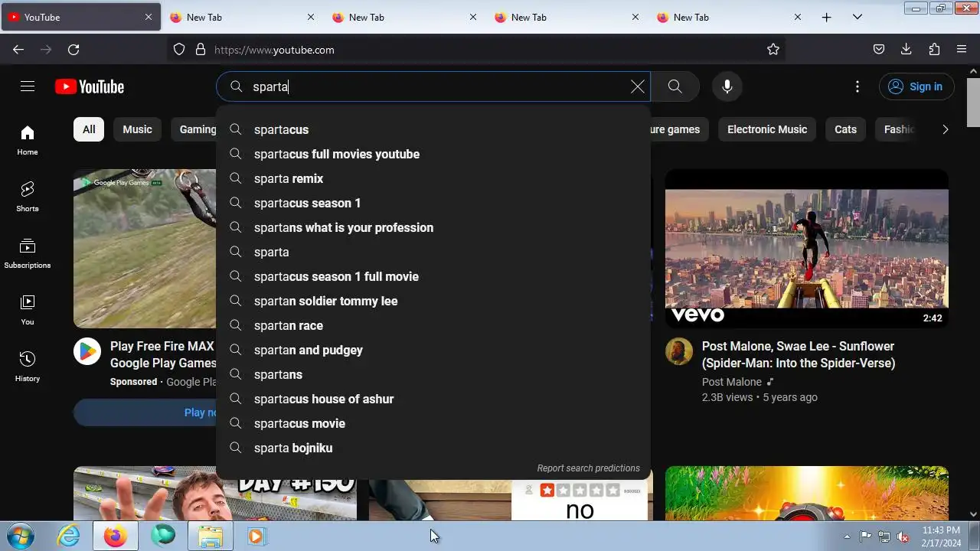Viewport: 980px width, 551px height.
Task: Reload the page in Firefox
Action: (x=73, y=50)
